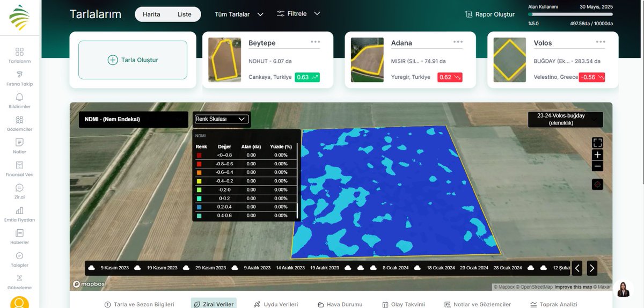Click Volos -0.56 red index badge

(592, 77)
